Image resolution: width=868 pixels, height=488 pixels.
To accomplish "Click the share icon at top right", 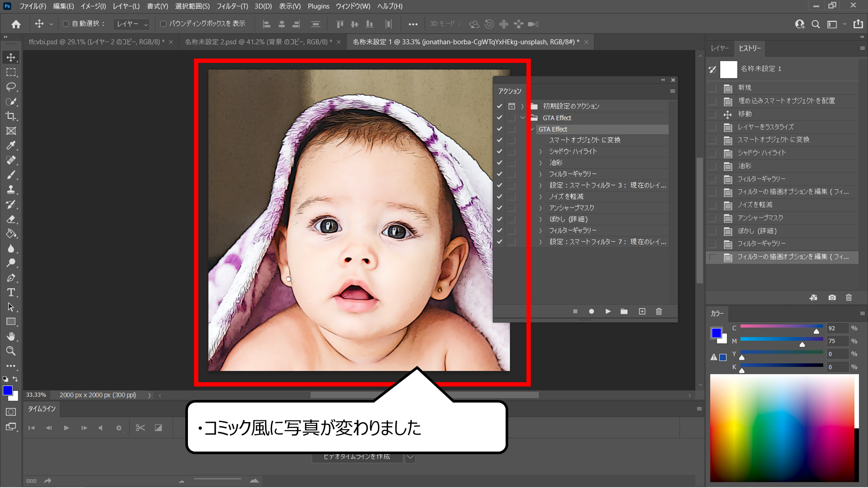I will point(858,24).
